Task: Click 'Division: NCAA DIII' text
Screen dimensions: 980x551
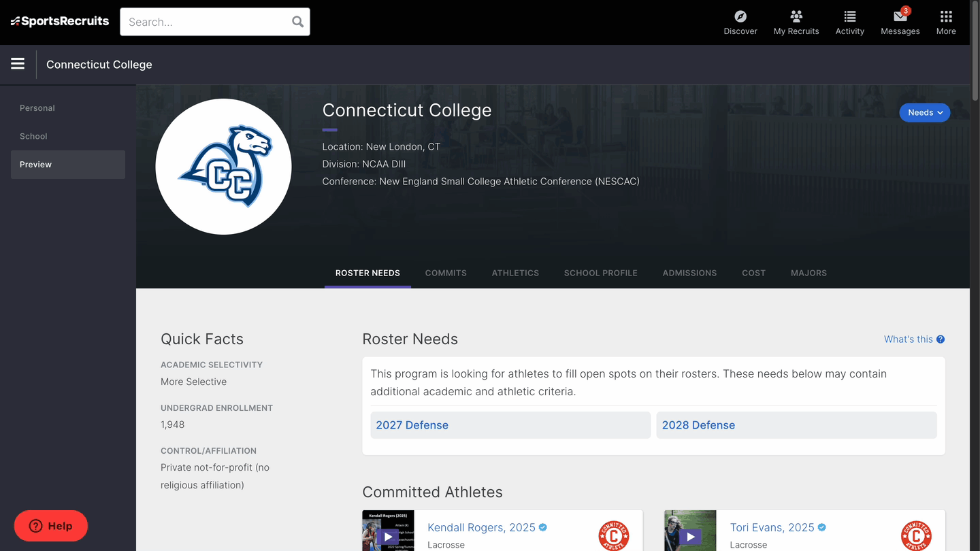Action: [364, 164]
